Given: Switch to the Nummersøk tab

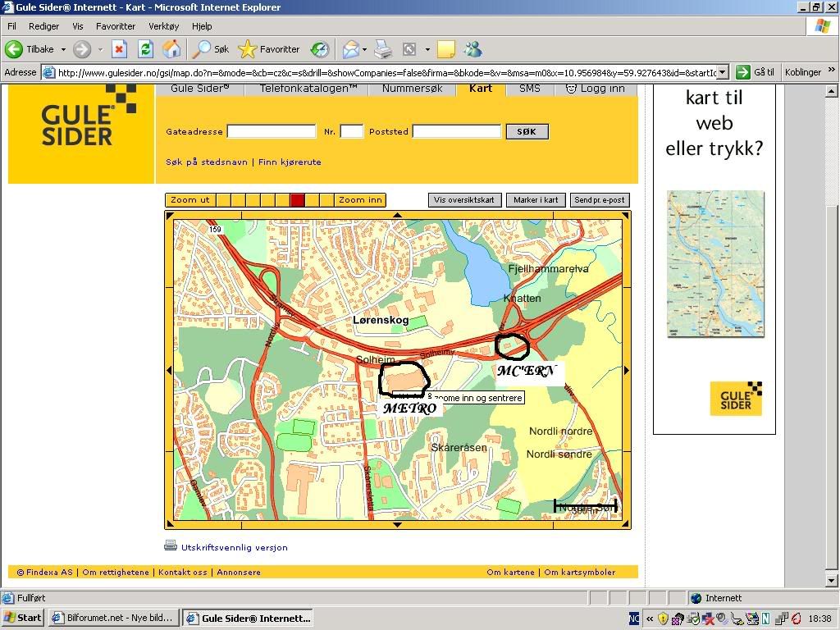Looking at the screenshot, I should point(413,89).
